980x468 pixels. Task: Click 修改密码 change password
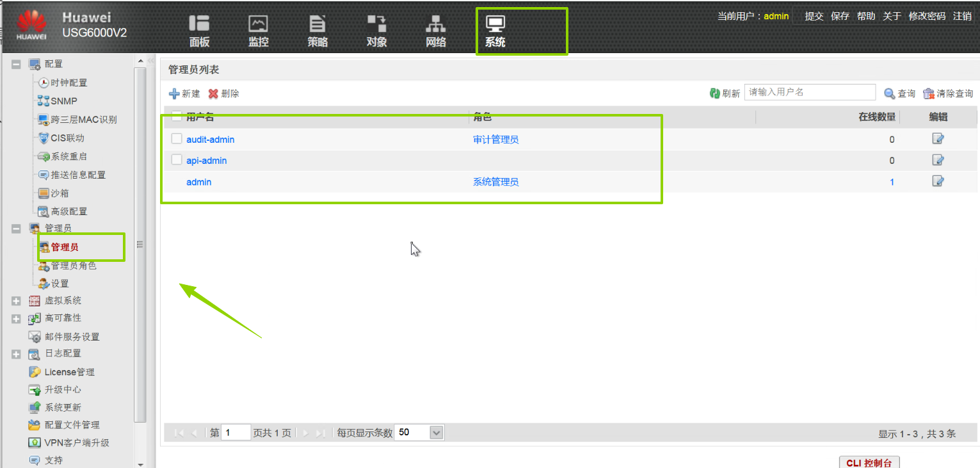click(927, 16)
